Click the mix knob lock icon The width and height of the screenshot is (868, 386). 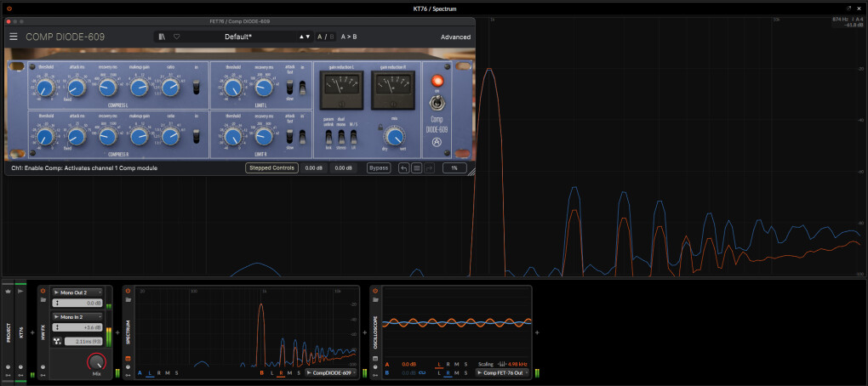click(380, 128)
